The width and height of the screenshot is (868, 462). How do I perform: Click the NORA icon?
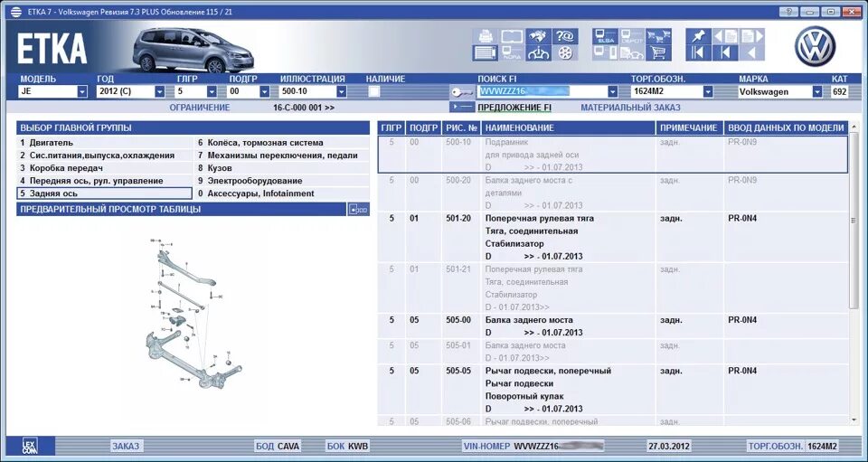(512, 53)
